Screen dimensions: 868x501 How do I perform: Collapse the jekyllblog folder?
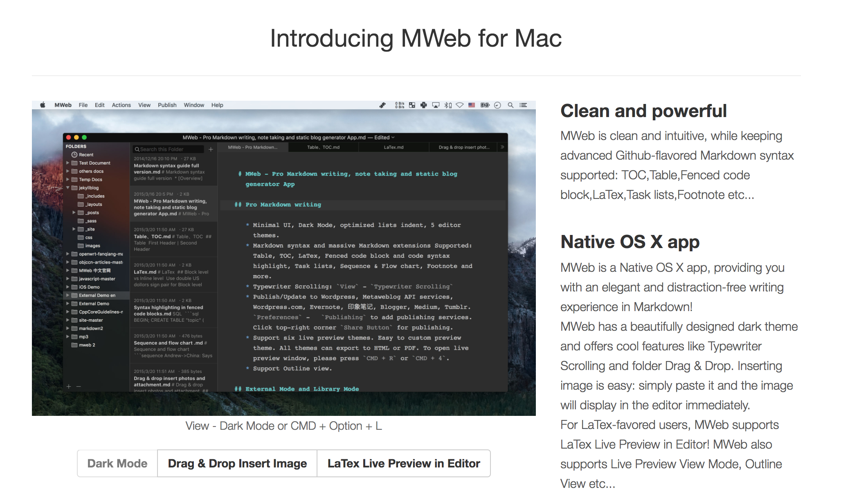(68, 188)
